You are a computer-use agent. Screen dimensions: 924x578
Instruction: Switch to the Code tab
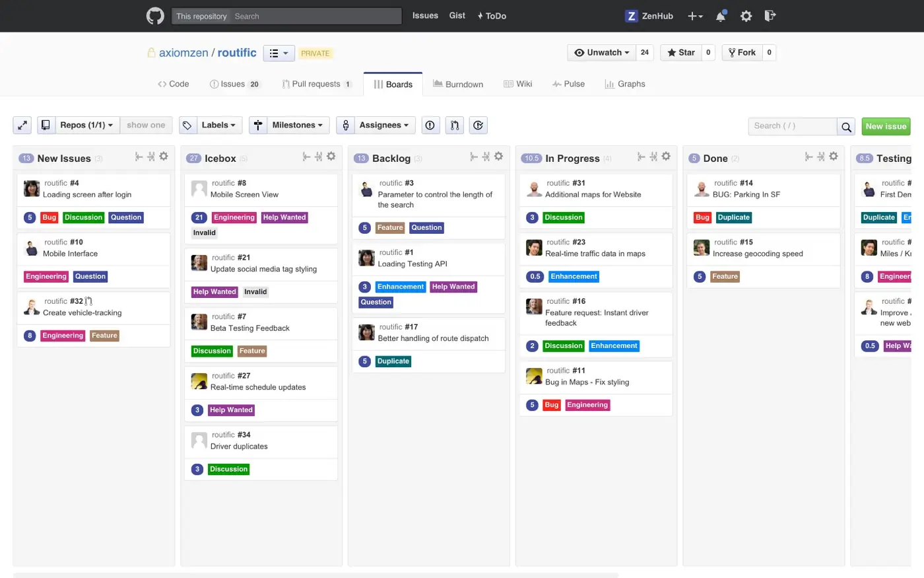tap(174, 84)
